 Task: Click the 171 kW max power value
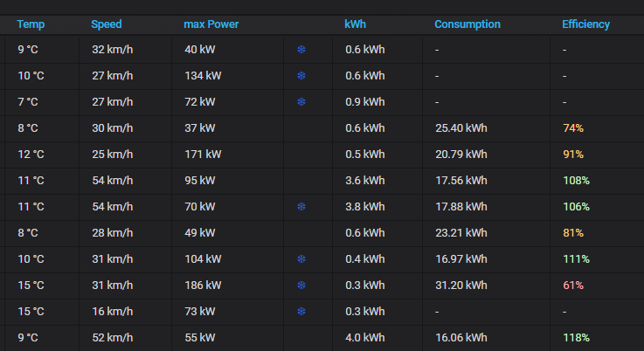pyautogui.click(x=203, y=155)
